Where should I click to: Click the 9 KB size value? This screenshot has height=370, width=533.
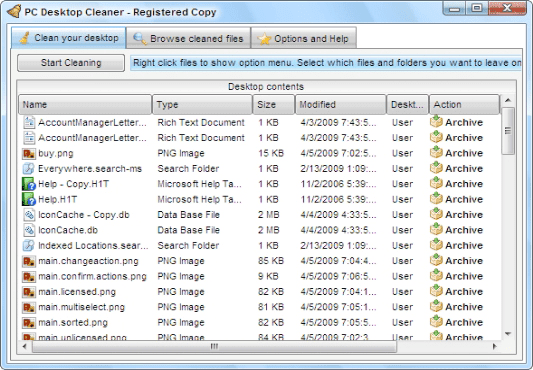tap(268, 276)
